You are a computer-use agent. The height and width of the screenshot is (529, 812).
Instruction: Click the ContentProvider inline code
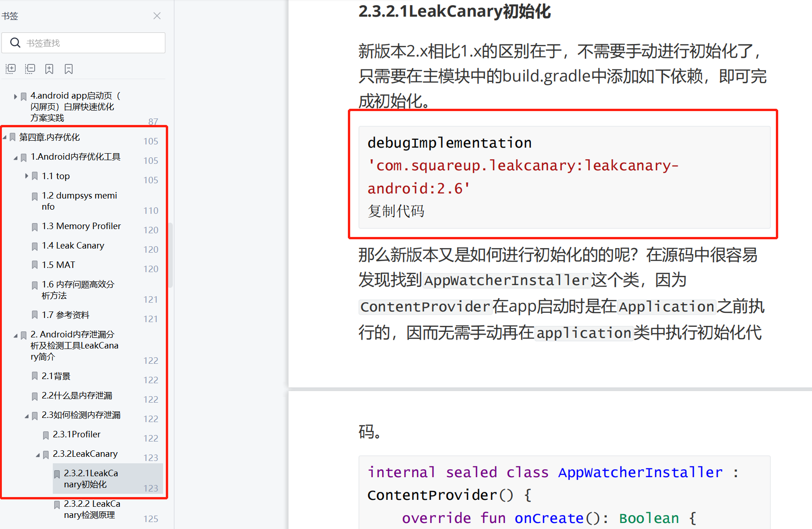(425, 307)
